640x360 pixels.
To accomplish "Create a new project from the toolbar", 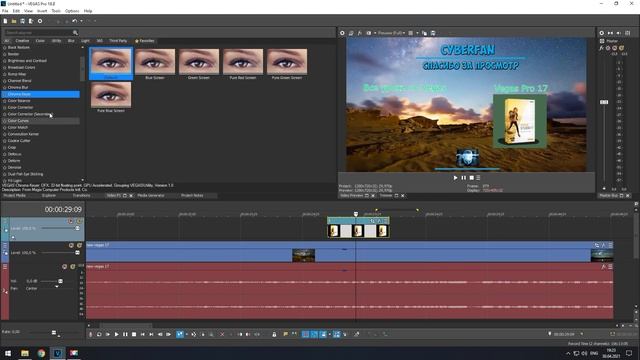I will pyautogui.click(x=5, y=21).
